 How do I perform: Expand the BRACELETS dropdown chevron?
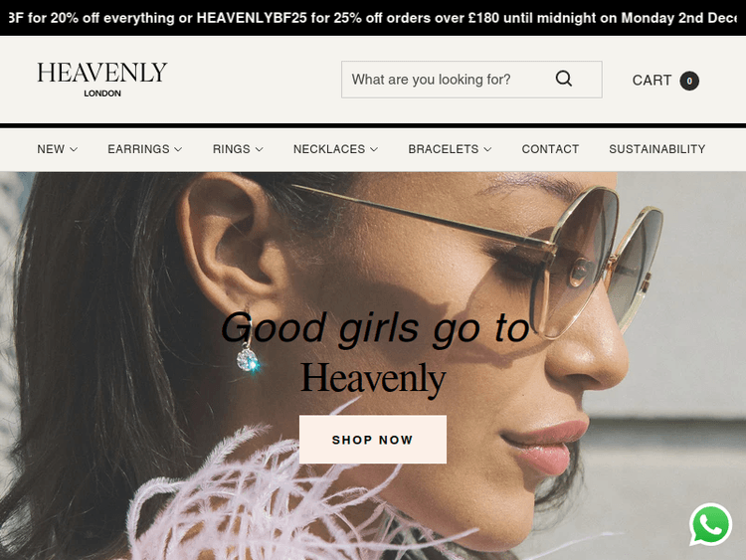(x=487, y=149)
